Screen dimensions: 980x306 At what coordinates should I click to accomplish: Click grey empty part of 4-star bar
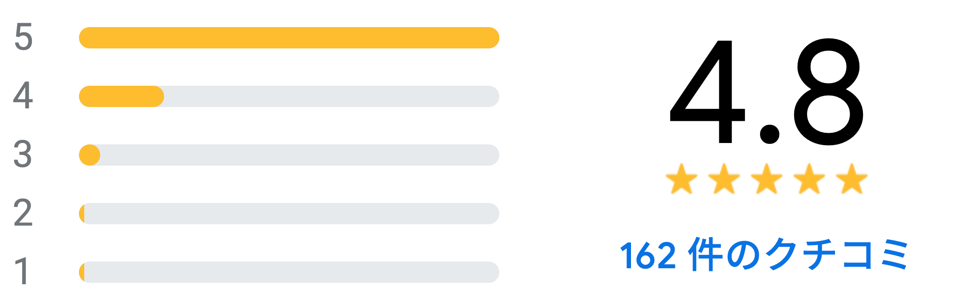[x=332, y=96]
